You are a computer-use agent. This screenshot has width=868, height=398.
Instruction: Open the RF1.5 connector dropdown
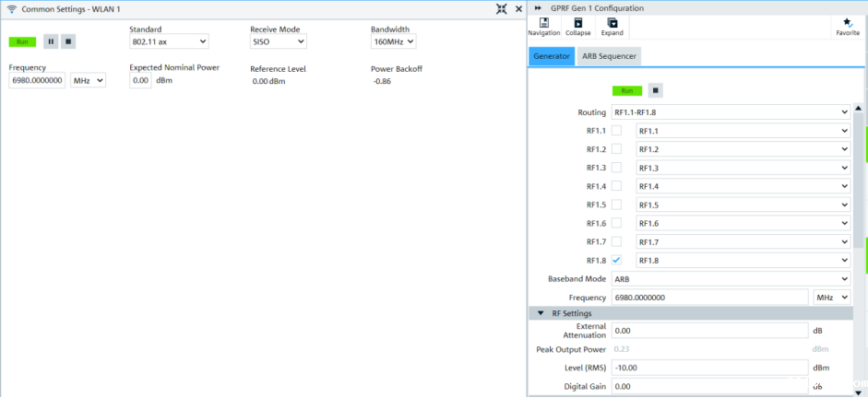coord(743,205)
